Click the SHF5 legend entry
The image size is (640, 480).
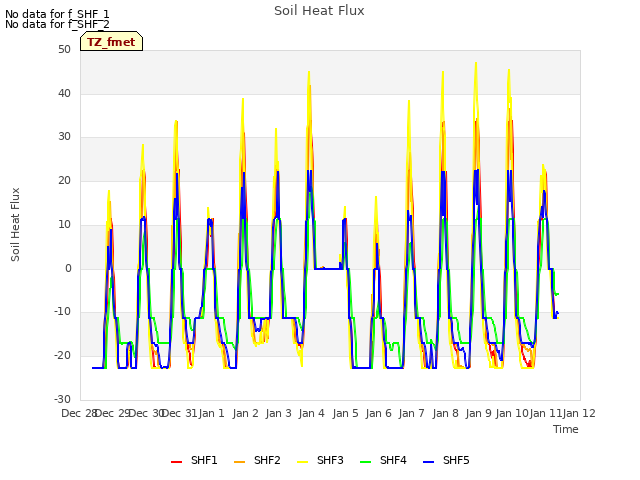point(446,460)
